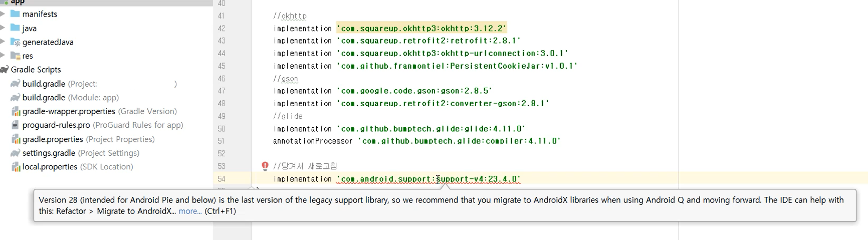The width and height of the screenshot is (868, 240).
Task: Select the manifests tree item
Action: pyautogui.click(x=40, y=14)
